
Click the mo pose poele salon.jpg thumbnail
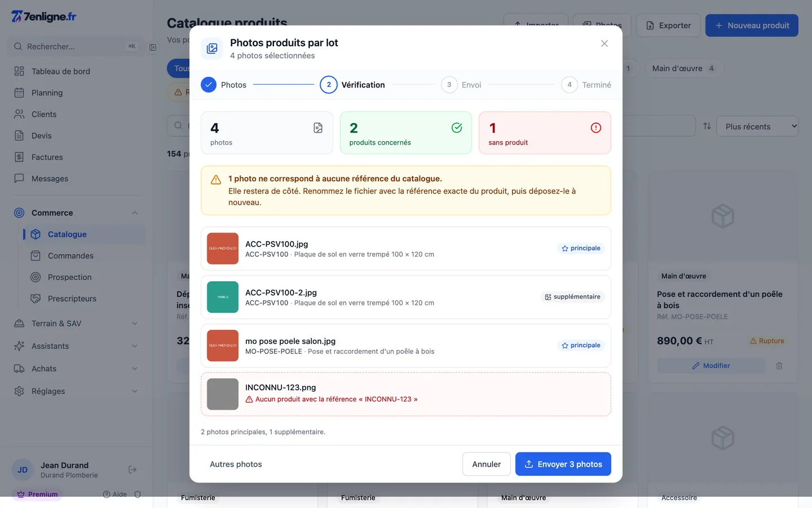point(223,345)
